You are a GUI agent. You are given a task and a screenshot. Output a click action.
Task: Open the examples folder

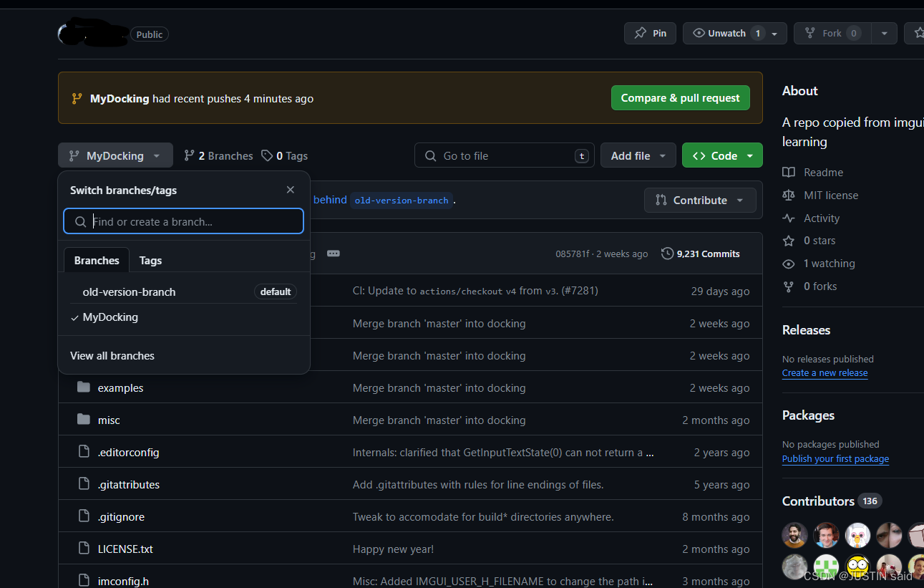pyautogui.click(x=120, y=387)
